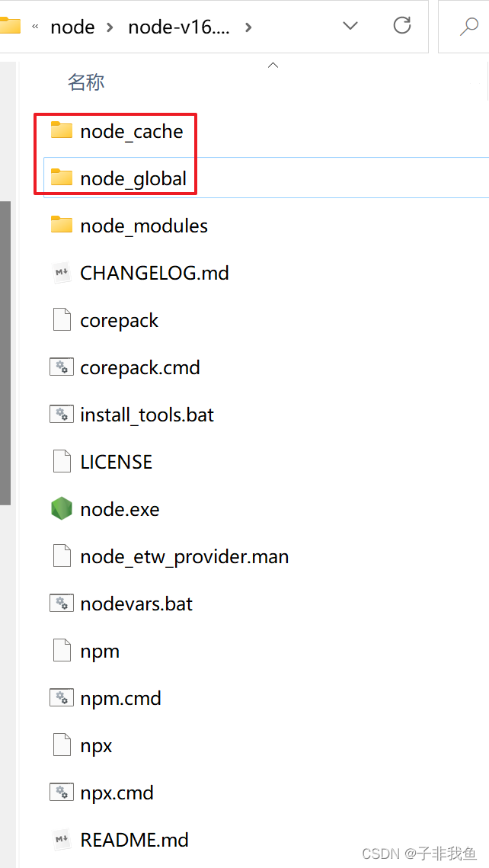Select the node_modules folder name
The width and height of the screenshot is (489, 868).
tap(144, 226)
